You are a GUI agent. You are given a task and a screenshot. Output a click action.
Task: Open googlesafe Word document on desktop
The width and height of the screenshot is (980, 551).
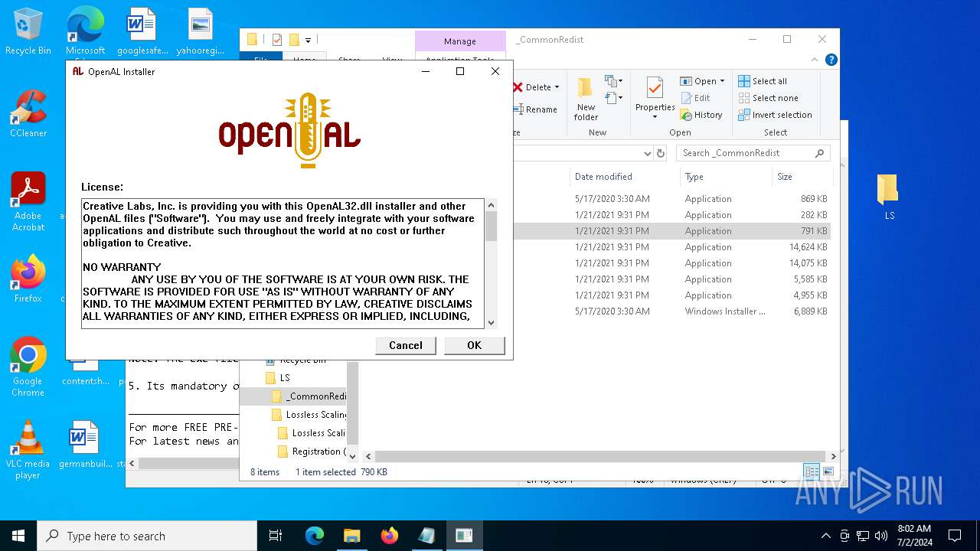[142, 31]
